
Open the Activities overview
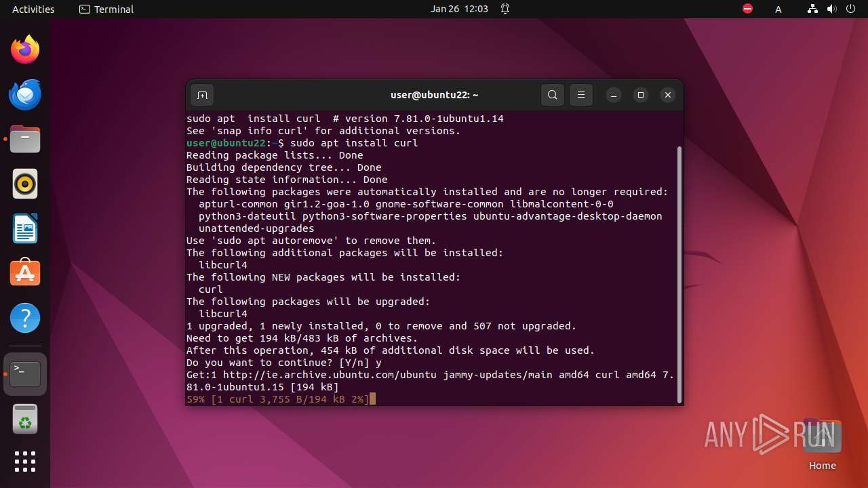(33, 9)
